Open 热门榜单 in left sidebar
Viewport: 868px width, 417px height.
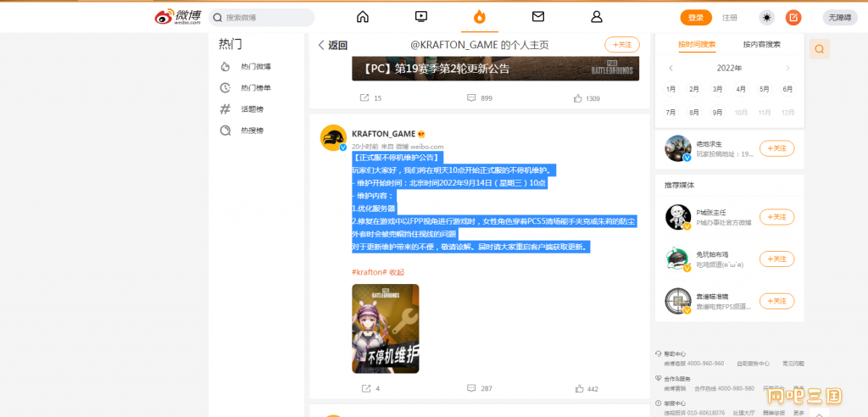point(256,87)
